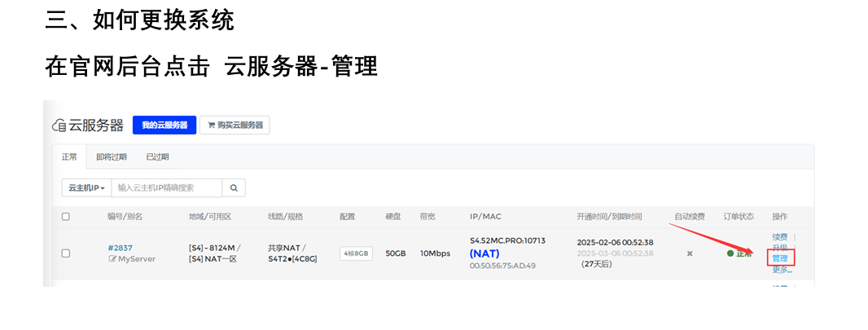Click the [S4] - 8124M region cell

215,253
